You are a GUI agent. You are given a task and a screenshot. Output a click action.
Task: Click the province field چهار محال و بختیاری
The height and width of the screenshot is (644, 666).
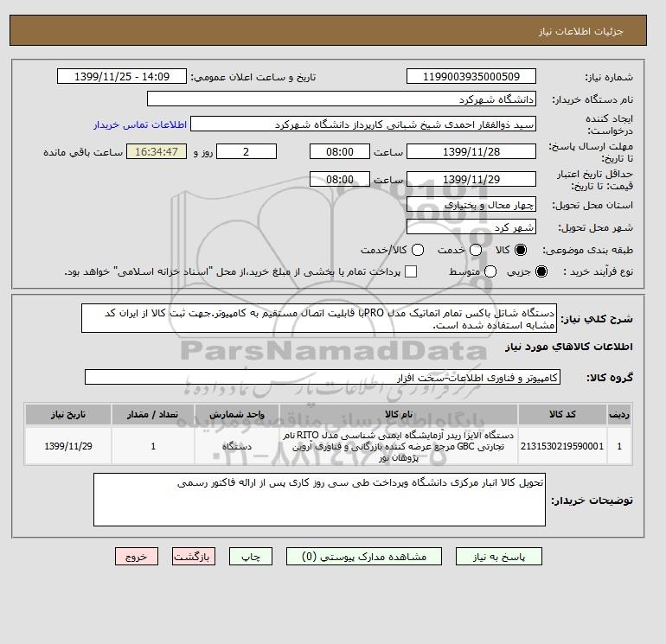tap(471, 205)
